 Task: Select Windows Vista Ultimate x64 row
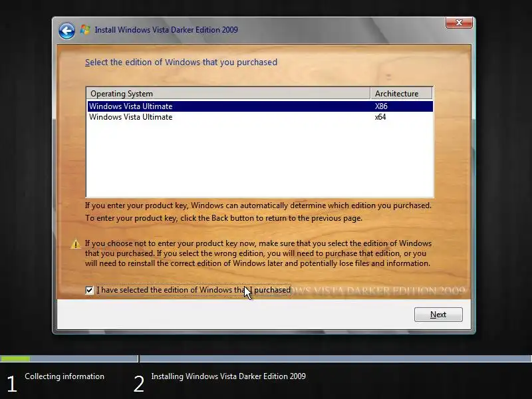coord(260,117)
